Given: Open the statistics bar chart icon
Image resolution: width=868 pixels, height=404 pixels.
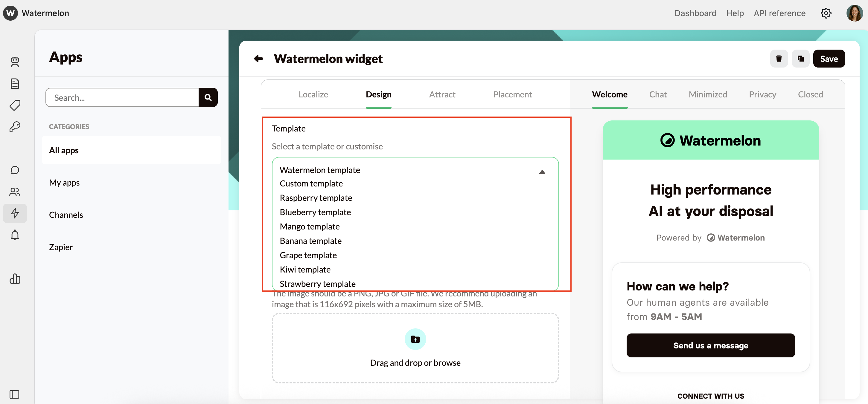Looking at the screenshot, I should [15, 279].
